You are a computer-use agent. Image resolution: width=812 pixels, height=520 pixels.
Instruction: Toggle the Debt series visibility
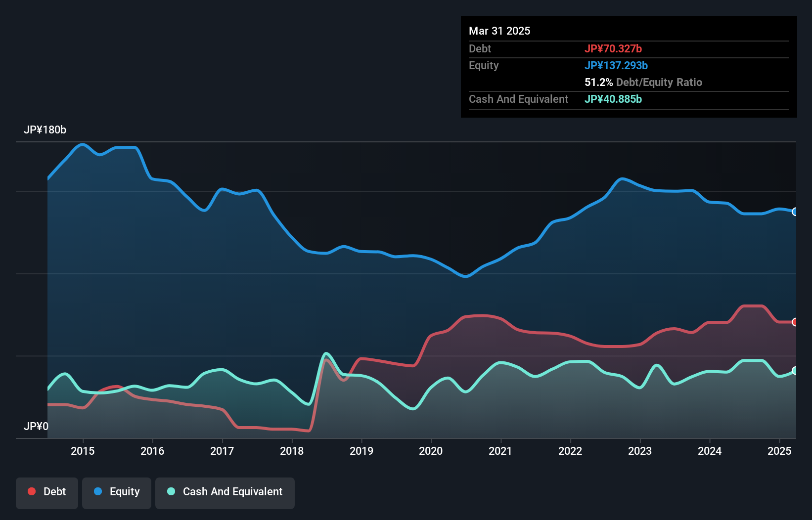(x=47, y=491)
